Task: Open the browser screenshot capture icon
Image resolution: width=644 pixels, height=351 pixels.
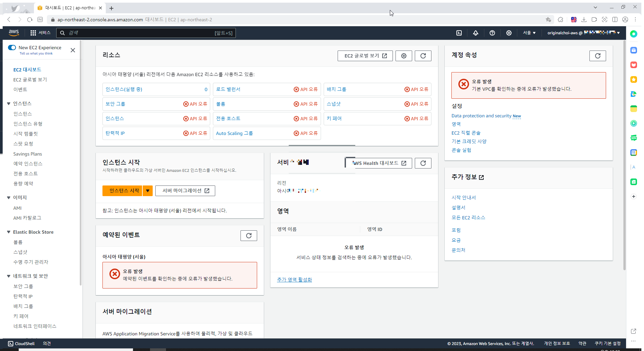Action: (x=604, y=20)
